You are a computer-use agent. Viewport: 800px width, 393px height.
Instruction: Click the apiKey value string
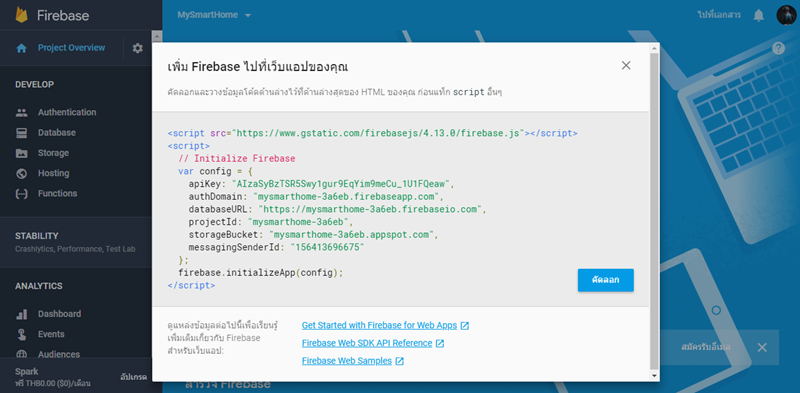[342, 184]
